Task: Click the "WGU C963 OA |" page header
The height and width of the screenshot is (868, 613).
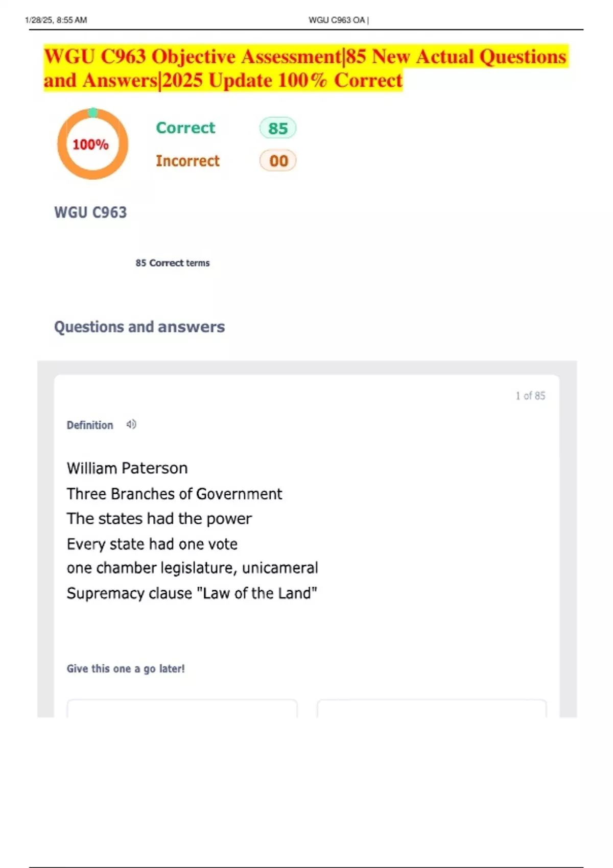Action: coord(338,20)
